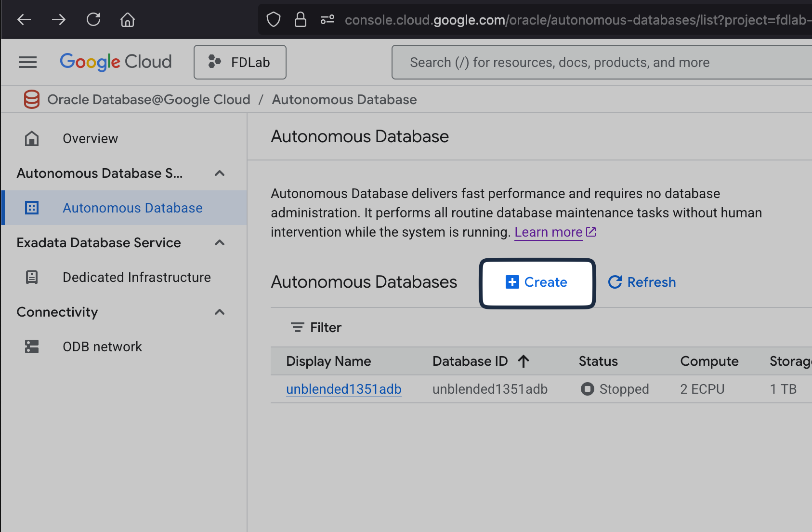Open Overview in the sidebar
The height and width of the screenshot is (532, 812).
tap(90, 138)
